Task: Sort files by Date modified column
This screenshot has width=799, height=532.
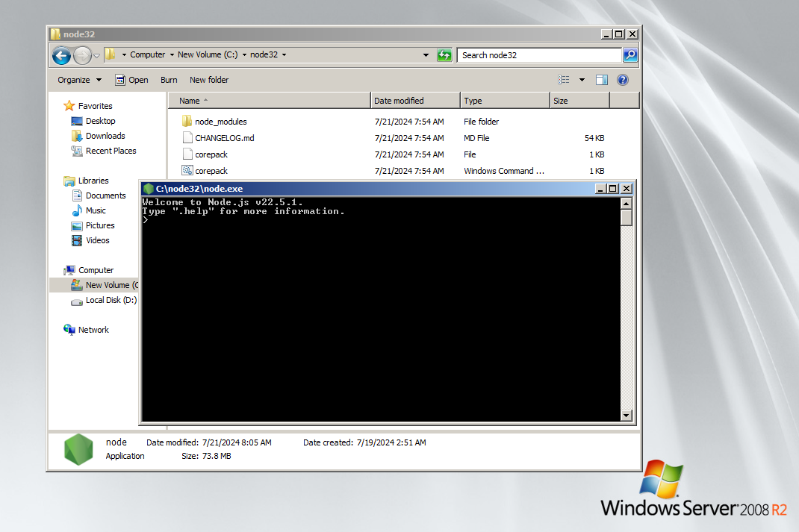Action: (415, 101)
